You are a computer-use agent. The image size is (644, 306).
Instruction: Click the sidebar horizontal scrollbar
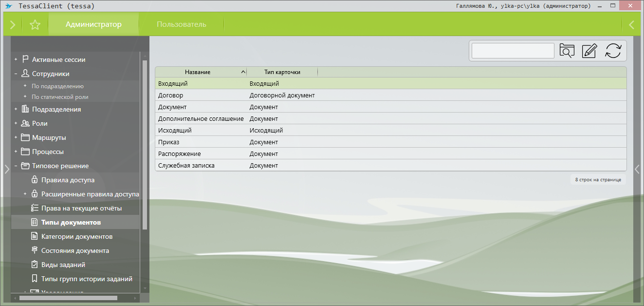[x=68, y=297]
